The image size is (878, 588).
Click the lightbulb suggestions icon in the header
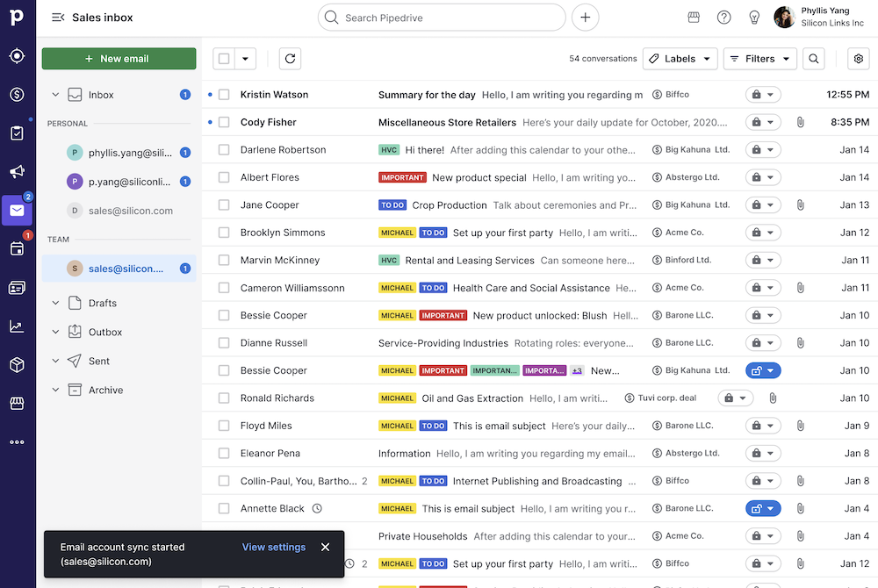pyautogui.click(x=754, y=17)
